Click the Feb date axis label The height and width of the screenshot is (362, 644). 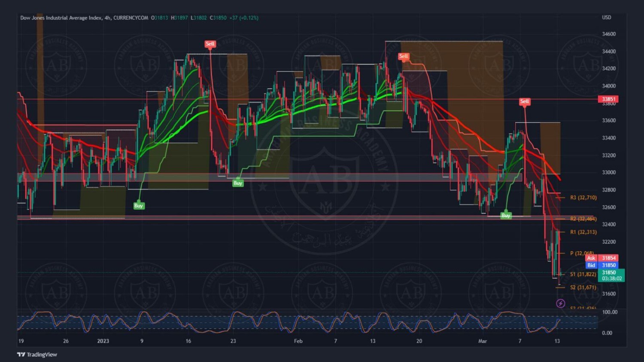click(x=298, y=341)
